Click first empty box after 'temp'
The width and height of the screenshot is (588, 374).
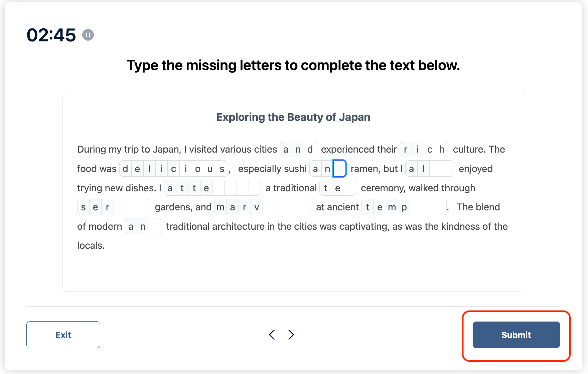pyautogui.click(x=416, y=207)
